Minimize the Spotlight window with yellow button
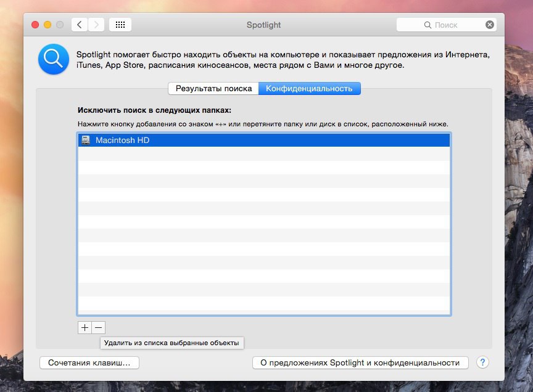The width and height of the screenshot is (533, 392). (x=48, y=25)
